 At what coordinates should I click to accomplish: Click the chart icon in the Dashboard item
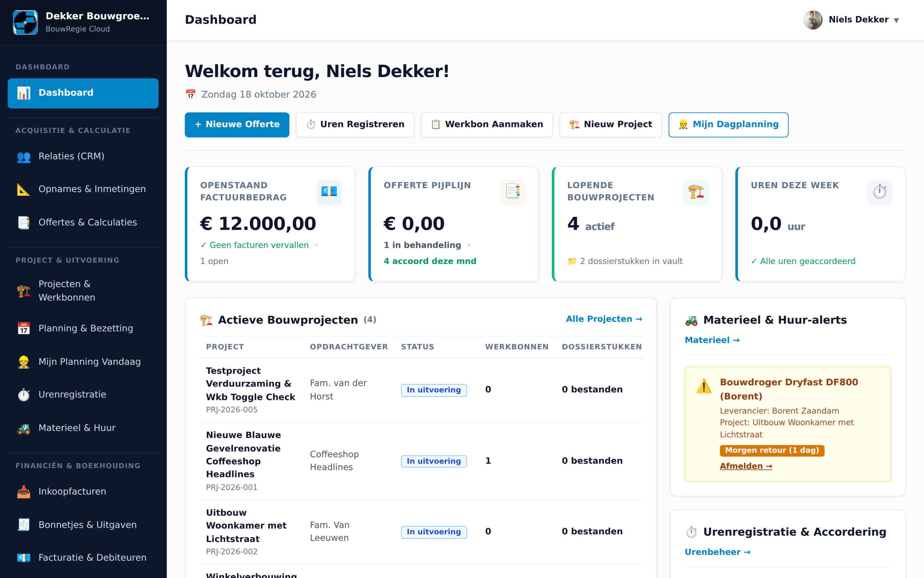tap(24, 93)
